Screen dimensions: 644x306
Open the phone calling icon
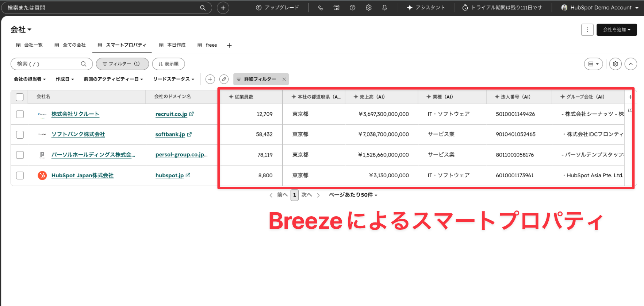321,8
